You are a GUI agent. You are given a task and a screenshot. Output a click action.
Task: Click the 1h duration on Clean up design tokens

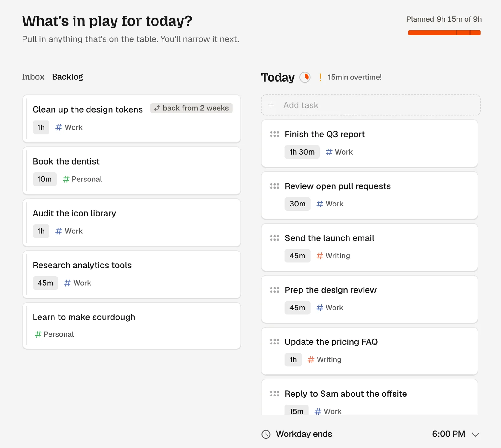41,127
